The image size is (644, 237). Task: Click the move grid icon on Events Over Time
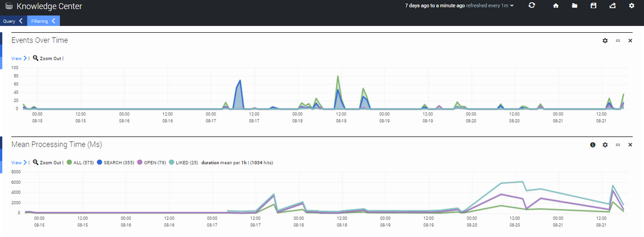pyautogui.click(x=618, y=41)
